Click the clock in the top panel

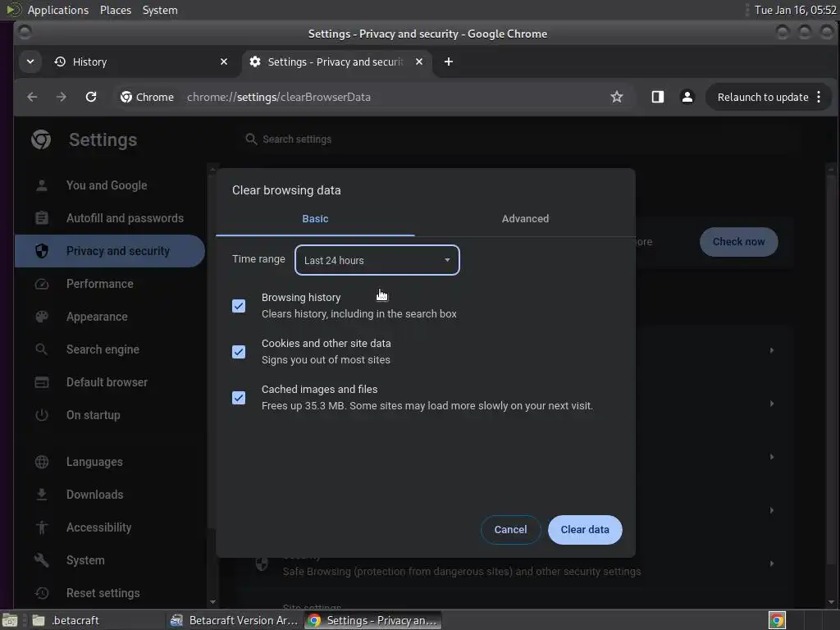point(795,10)
